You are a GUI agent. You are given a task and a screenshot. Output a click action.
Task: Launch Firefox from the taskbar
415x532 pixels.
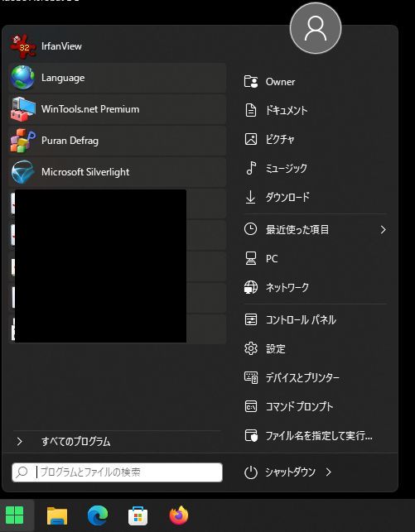179,515
